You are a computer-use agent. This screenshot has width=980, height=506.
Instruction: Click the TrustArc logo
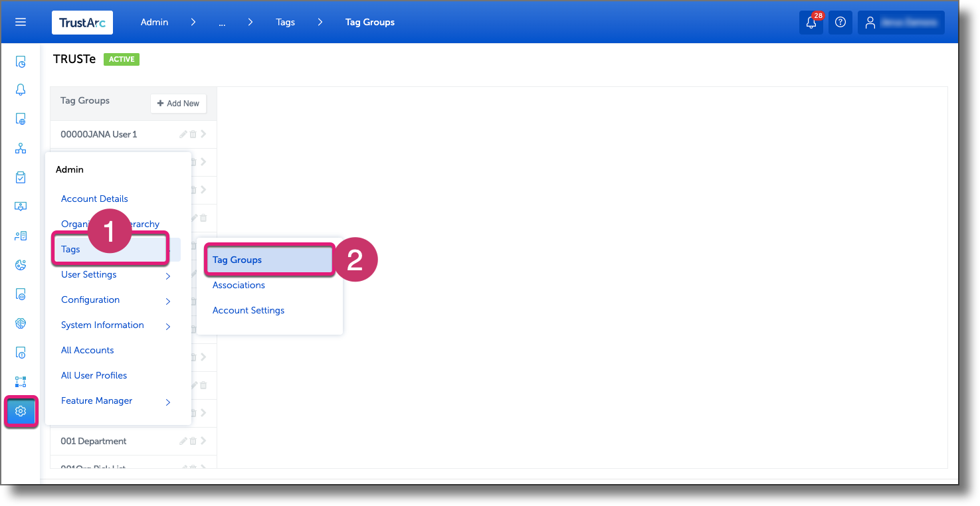pos(82,22)
